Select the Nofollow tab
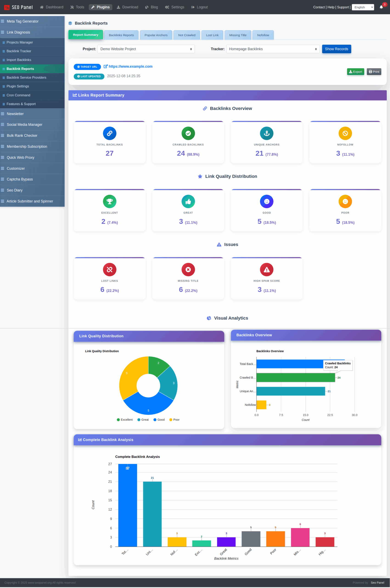 click(x=263, y=35)
